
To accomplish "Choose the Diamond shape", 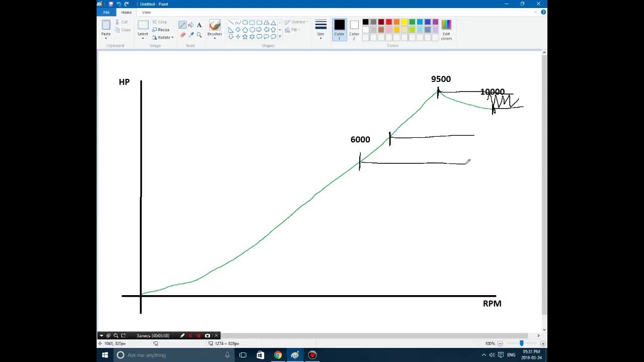I will [x=238, y=30].
